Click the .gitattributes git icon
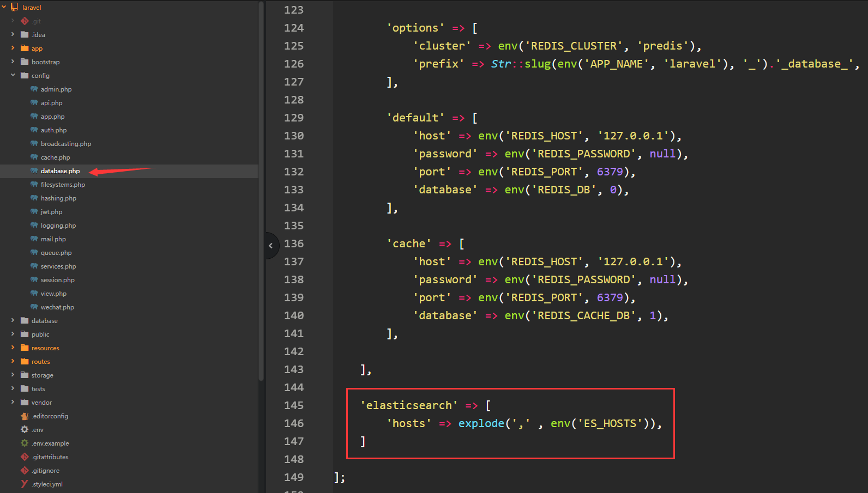The image size is (868, 493). 25,457
